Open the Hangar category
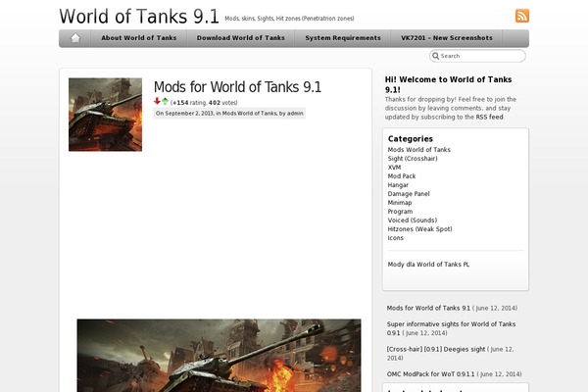The image size is (588, 392). [398, 185]
